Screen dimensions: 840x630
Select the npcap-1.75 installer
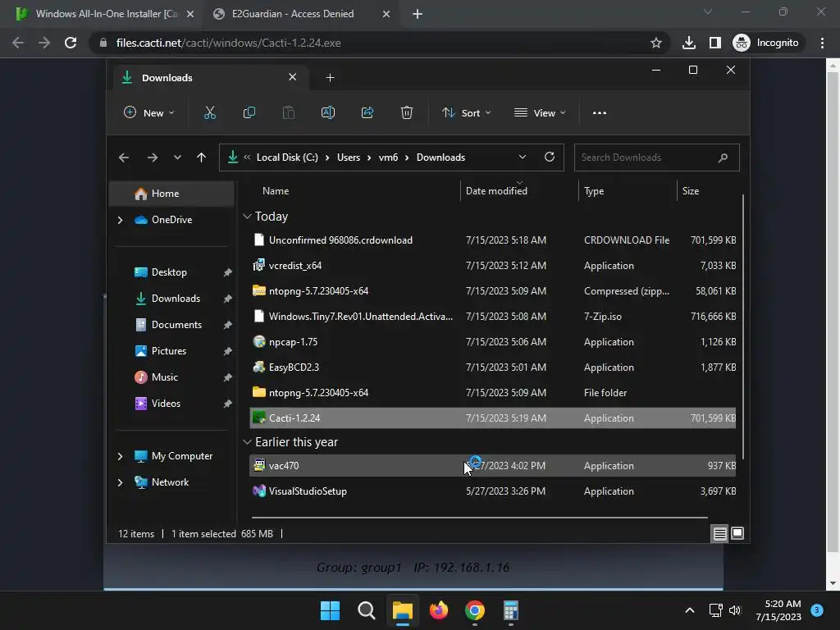492,342
